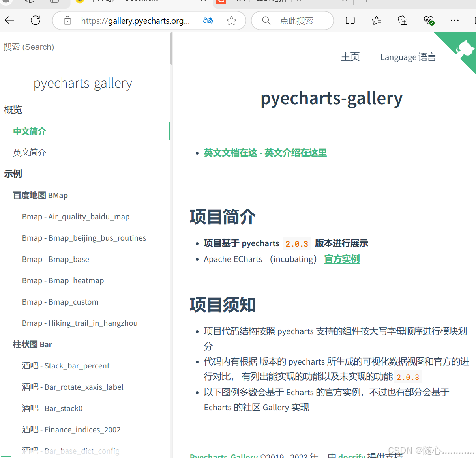This screenshot has height=458, width=476.
Task: Open Bmap - Air_quality_baidu_map example
Action: [x=76, y=217]
